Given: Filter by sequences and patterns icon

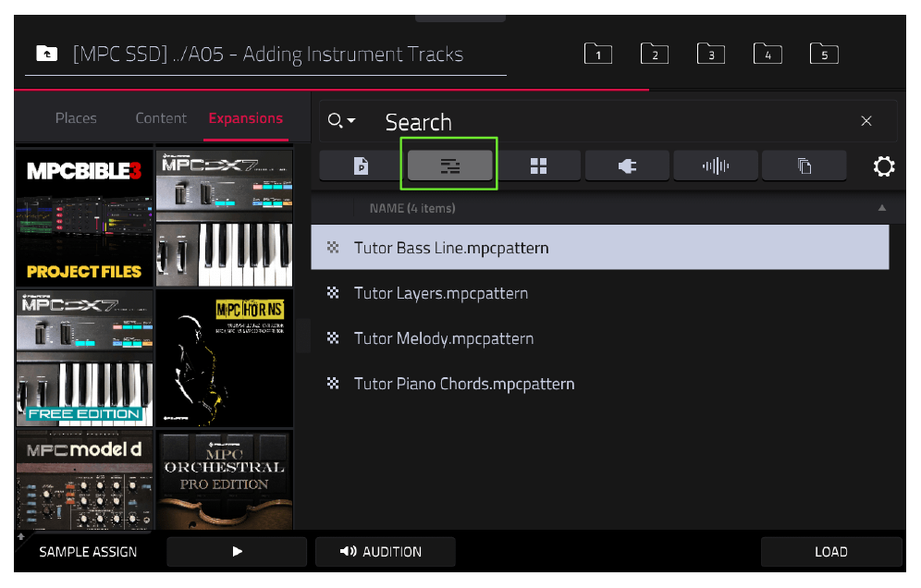Looking at the screenshot, I should point(450,165).
